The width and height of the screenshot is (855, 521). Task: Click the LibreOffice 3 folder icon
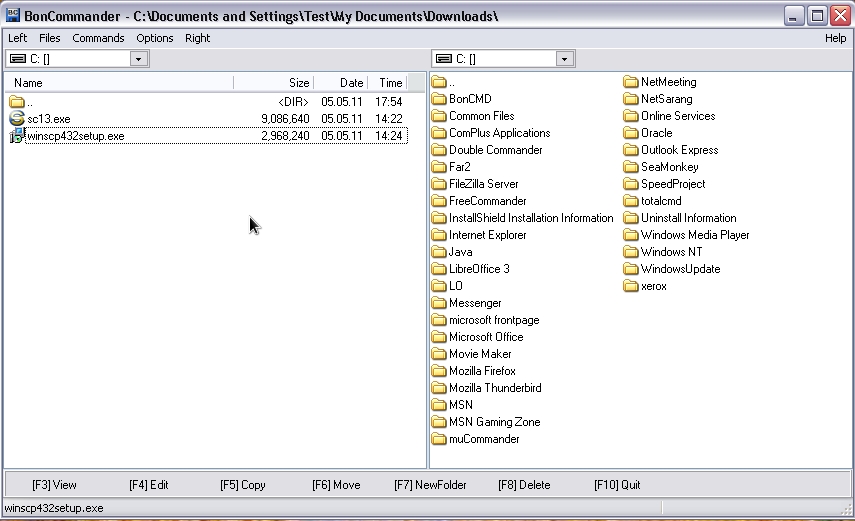click(439, 268)
